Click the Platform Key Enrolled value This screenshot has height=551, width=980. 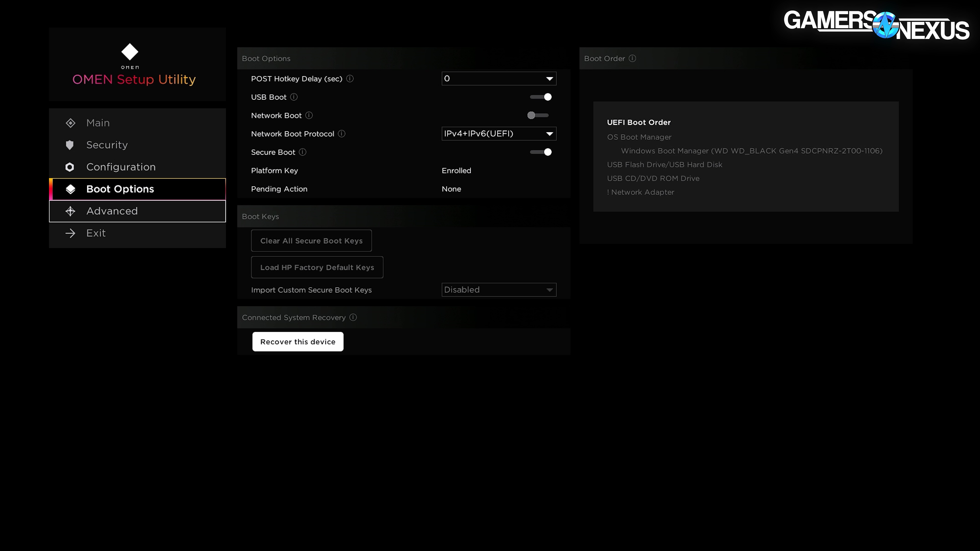[x=456, y=170]
